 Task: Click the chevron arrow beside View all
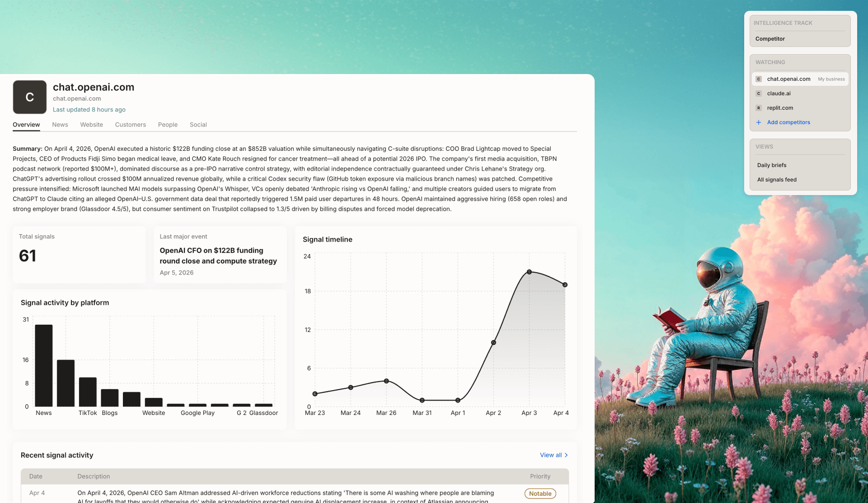[566, 455]
